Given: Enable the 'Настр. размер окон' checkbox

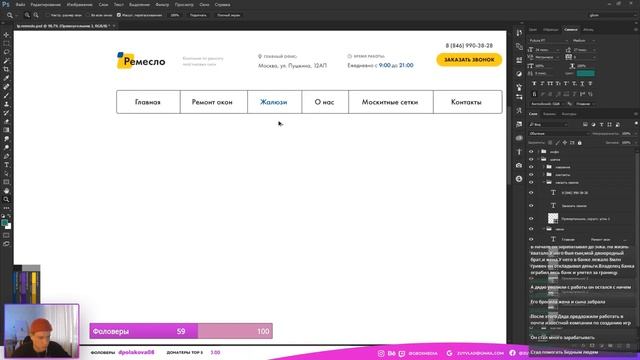Looking at the screenshot, I should [48, 15].
